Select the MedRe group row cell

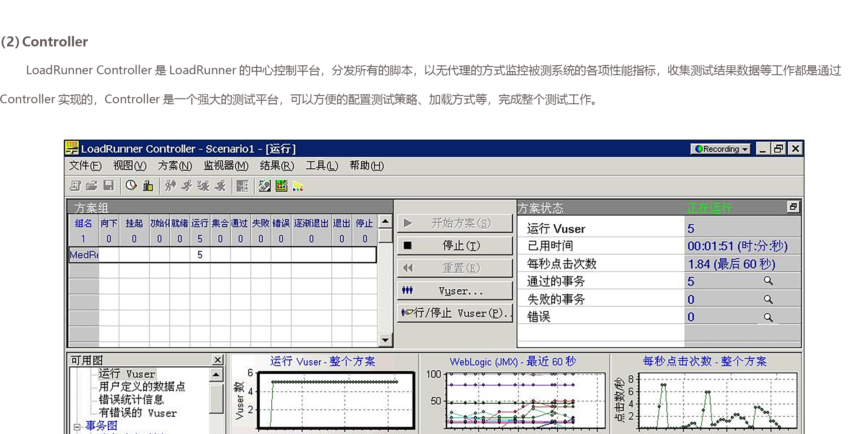(84, 255)
